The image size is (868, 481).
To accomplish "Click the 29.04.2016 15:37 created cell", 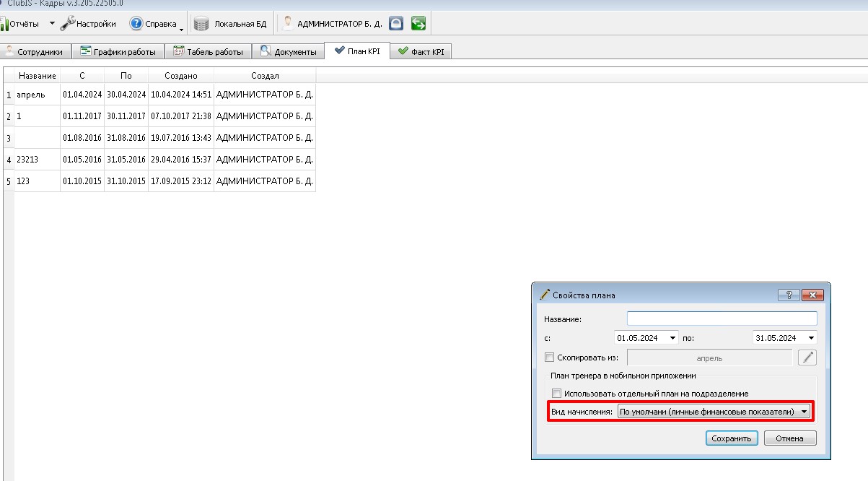I will tap(181, 160).
